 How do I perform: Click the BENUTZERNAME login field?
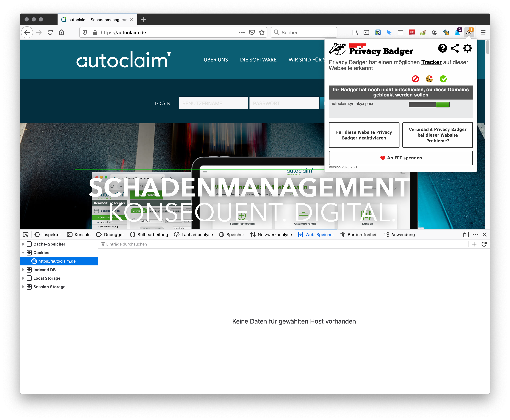tap(213, 103)
